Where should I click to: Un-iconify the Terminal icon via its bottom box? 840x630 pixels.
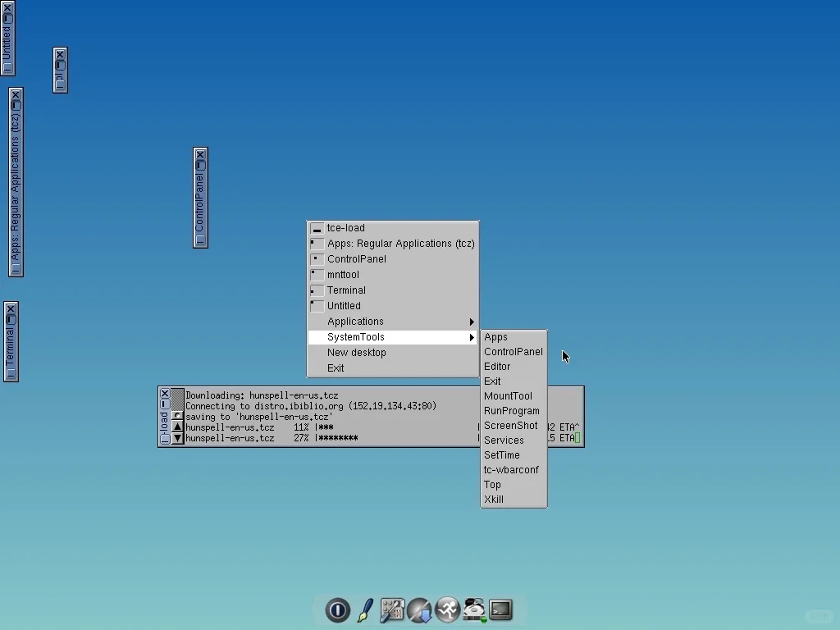pyautogui.click(x=11, y=369)
